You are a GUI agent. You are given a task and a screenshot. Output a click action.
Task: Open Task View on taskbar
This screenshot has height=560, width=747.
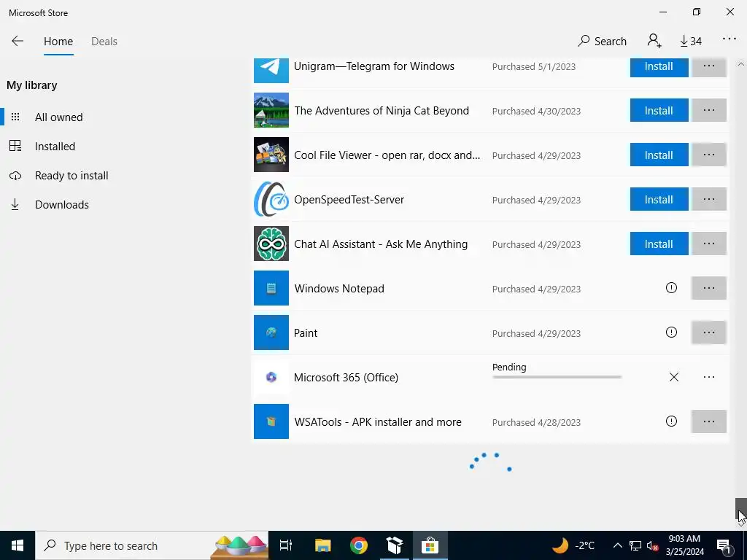pyautogui.click(x=286, y=545)
